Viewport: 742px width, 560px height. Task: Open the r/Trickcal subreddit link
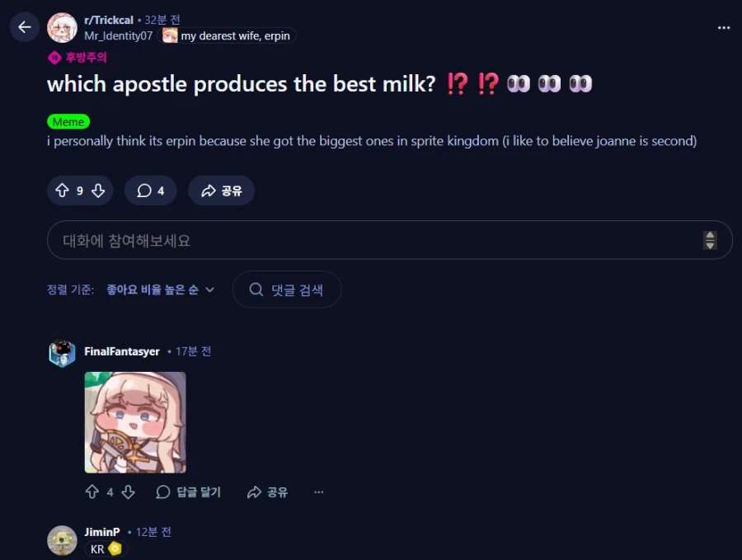point(109,20)
